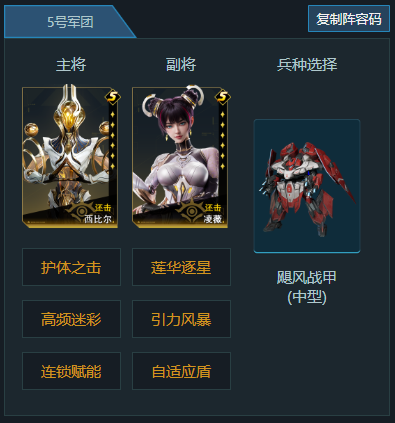Click the 还击 eye emblem on 凌薇 card
This screenshot has height=423, width=395.
click(192, 210)
